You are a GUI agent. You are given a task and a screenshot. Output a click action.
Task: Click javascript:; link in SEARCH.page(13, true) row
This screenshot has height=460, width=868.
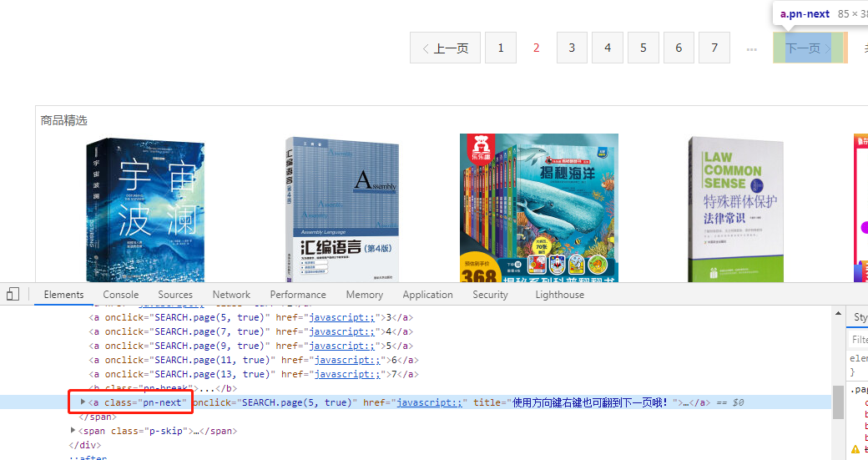point(347,374)
